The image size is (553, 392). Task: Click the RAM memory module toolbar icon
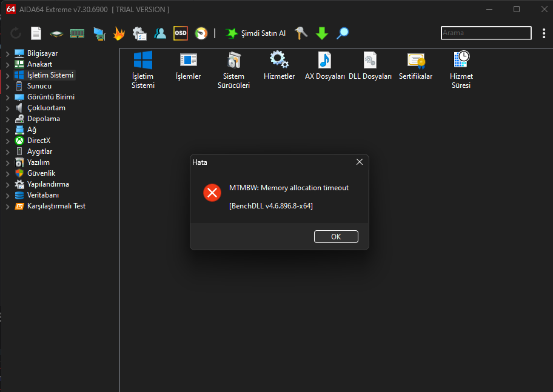coord(77,33)
